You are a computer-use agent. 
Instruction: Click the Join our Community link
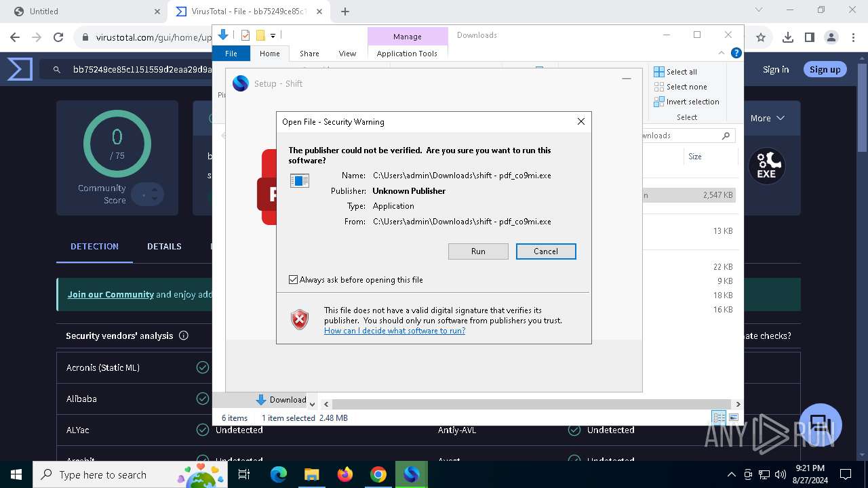pyautogui.click(x=111, y=295)
